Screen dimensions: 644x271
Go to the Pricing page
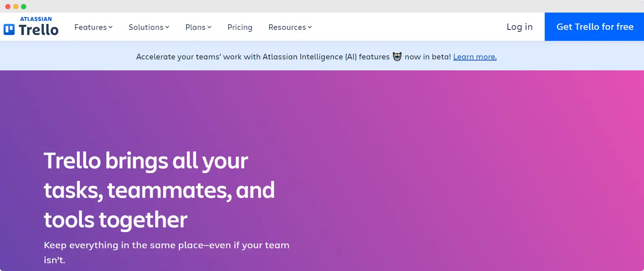[240, 27]
